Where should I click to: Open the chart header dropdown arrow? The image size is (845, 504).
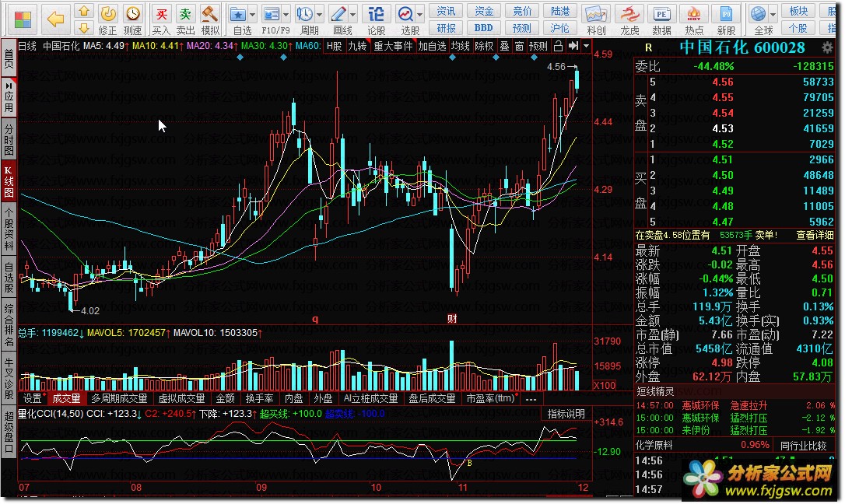(586, 47)
